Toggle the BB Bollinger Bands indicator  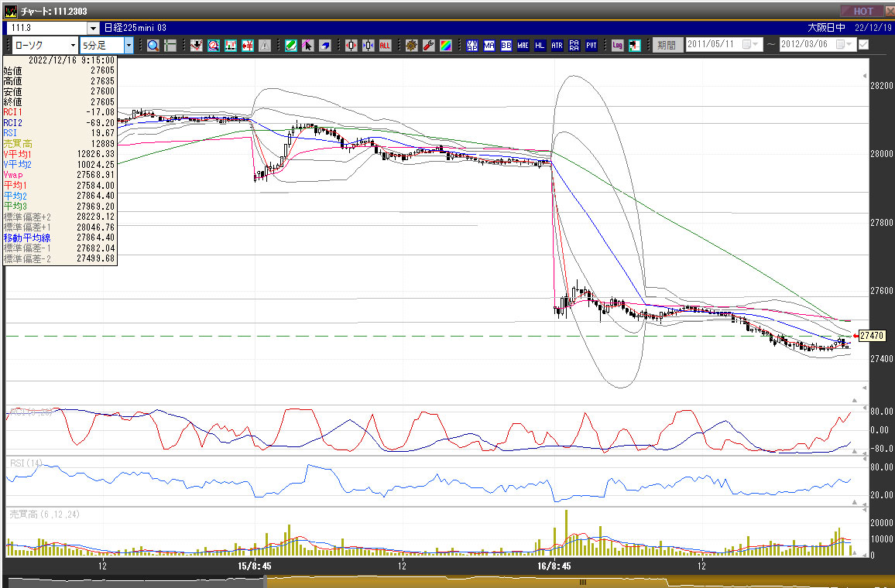(506, 46)
